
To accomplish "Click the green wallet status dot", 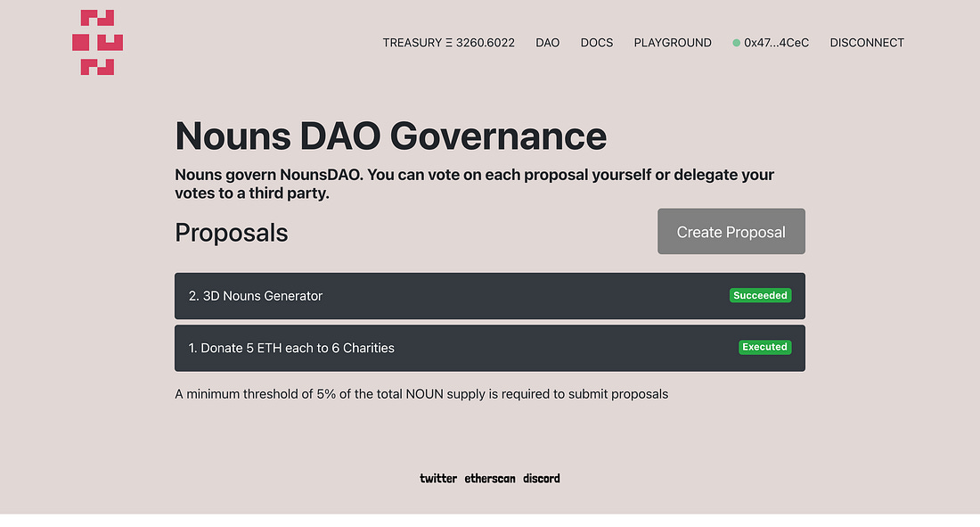I will tap(736, 43).
